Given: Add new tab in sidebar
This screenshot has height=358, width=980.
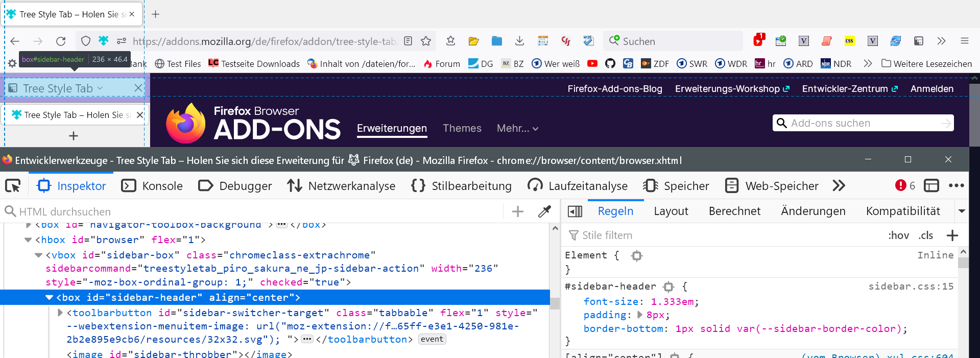Looking at the screenshot, I should [74, 136].
